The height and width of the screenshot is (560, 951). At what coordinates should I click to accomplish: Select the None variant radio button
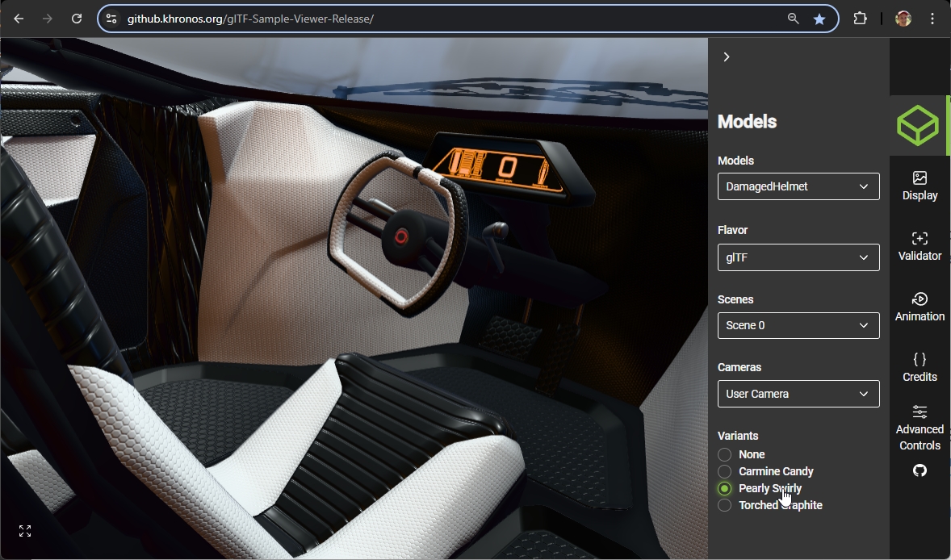point(724,454)
